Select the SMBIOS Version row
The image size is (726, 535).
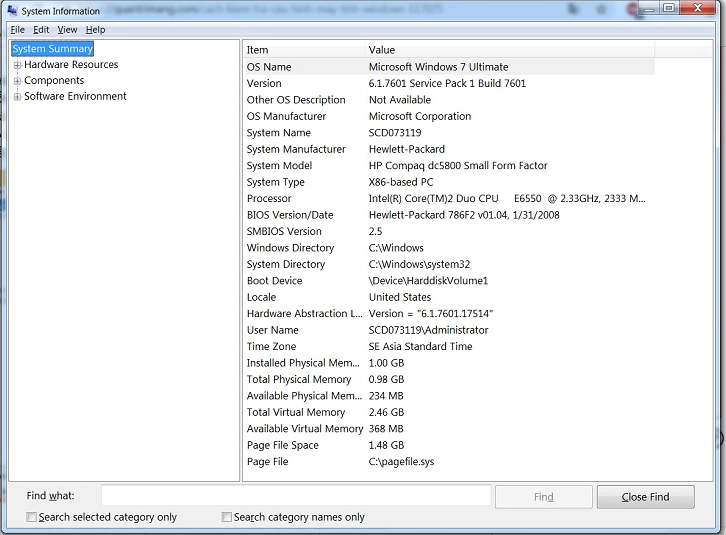click(449, 231)
